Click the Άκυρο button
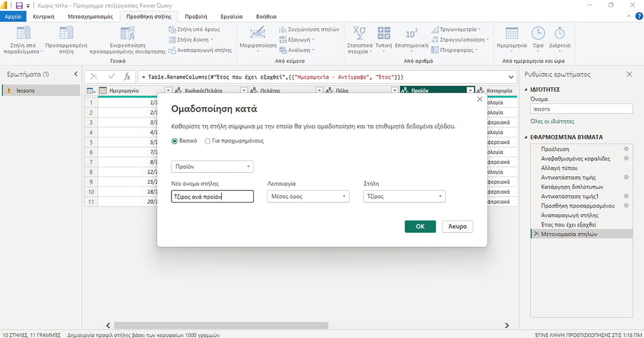Viewport: 644px width, 338px height. (x=458, y=226)
